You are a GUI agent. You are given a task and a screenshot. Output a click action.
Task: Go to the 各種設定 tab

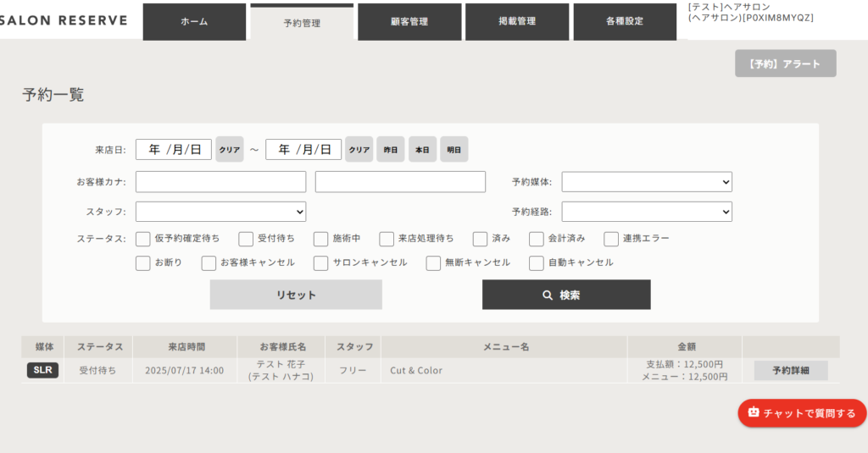coord(625,22)
